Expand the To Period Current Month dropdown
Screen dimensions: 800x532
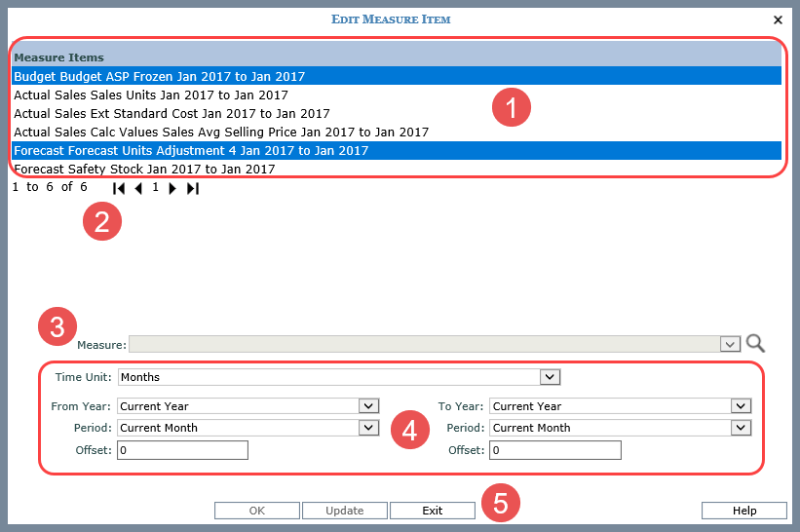[741, 428]
